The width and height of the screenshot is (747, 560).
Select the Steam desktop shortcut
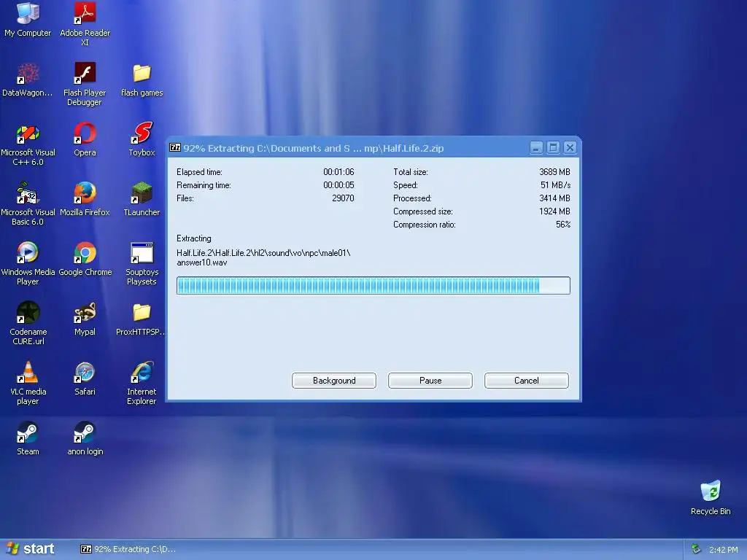click(28, 438)
